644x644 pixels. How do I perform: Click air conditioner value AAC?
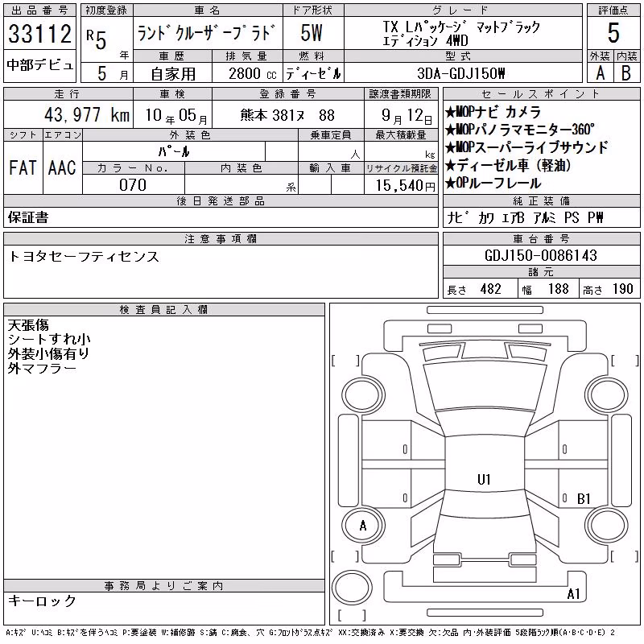click(62, 167)
